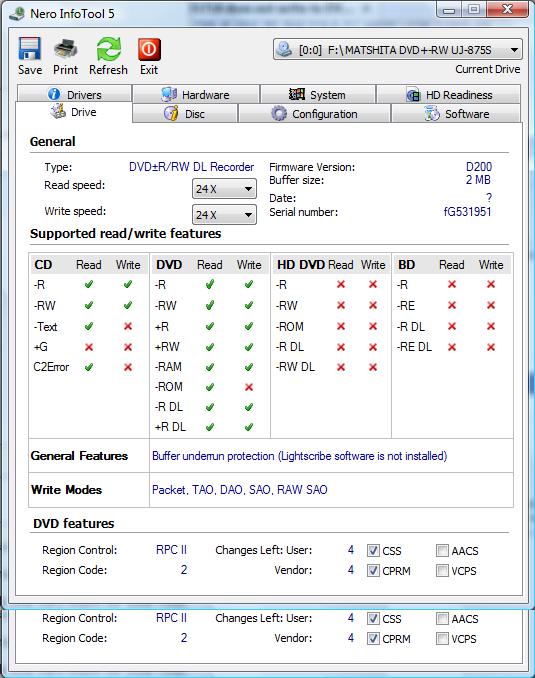535x678 pixels.
Task: Click the RPC II region control value
Action: (171, 550)
